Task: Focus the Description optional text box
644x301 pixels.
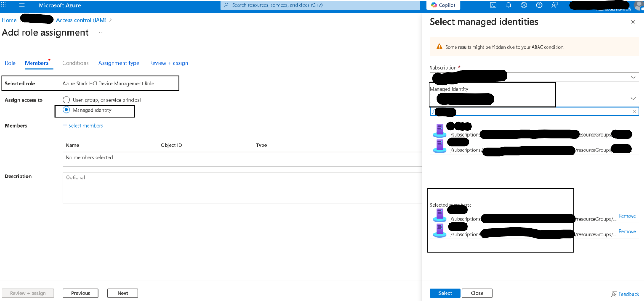Action: pos(242,188)
